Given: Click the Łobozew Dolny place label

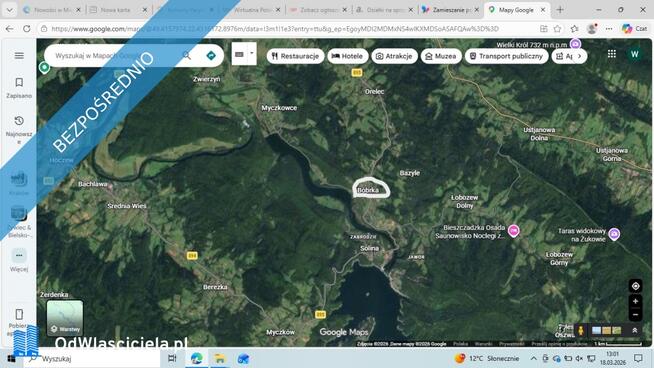Looking at the screenshot, I should [x=465, y=202].
